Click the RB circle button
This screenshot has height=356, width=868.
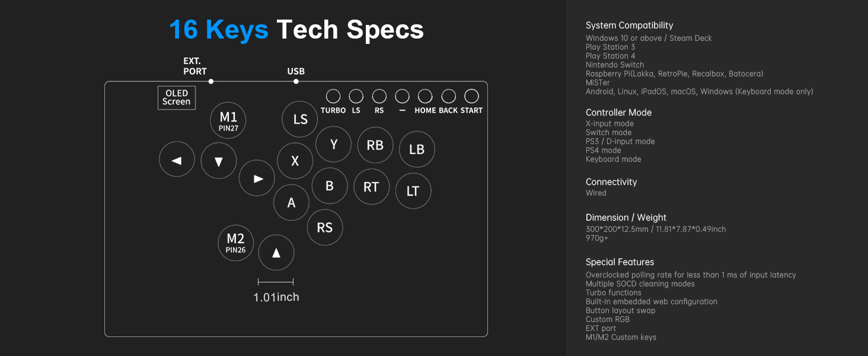(375, 145)
